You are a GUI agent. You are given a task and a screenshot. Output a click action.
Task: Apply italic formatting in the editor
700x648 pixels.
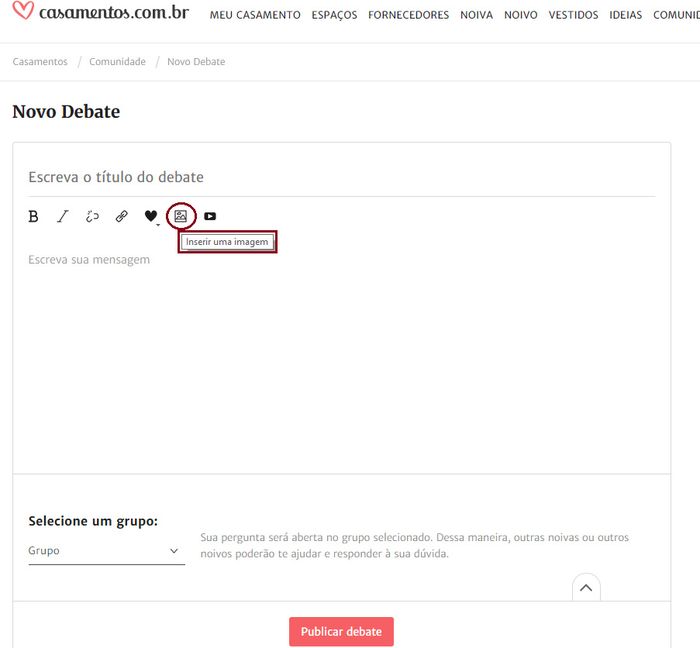coord(62,216)
